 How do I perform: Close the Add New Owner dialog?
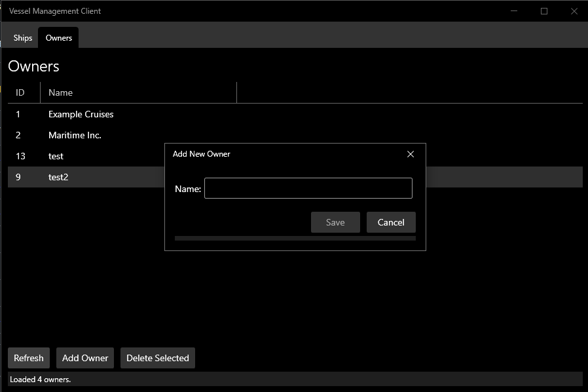point(411,154)
